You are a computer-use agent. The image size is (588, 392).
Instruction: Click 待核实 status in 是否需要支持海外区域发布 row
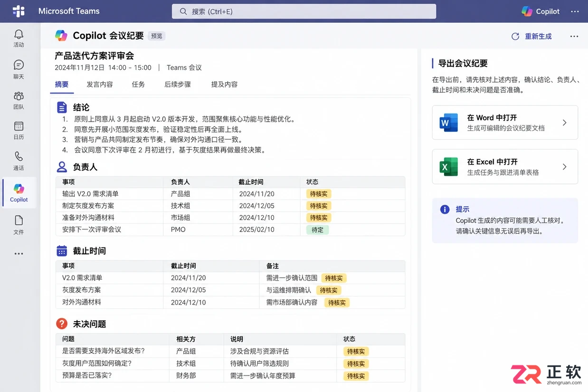(356, 352)
